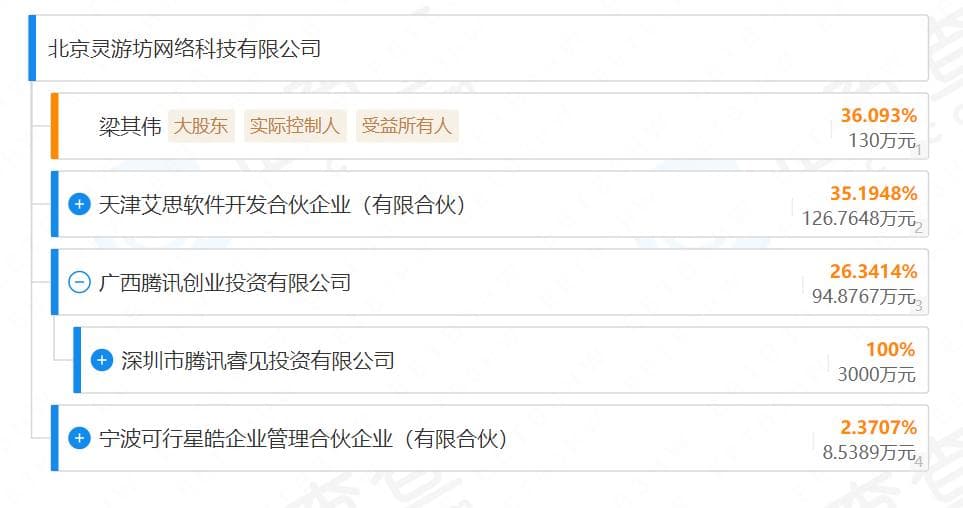Collapse 广西腾讯创业投资有限公司 node

pyautogui.click(x=79, y=283)
